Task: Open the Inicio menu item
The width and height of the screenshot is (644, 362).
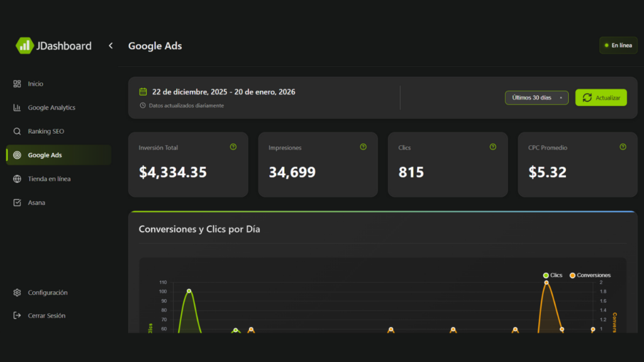Action: point(35,84)
